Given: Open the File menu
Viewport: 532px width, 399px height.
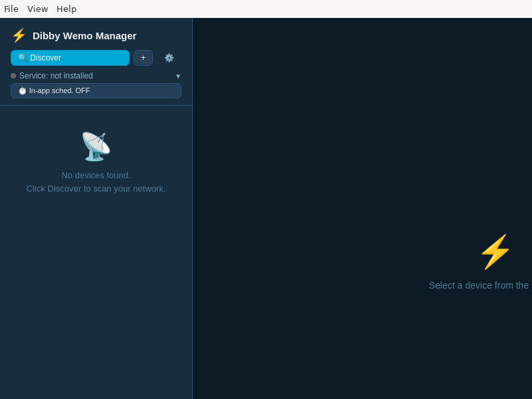Looking at the screenshot, I should [11, 9].
